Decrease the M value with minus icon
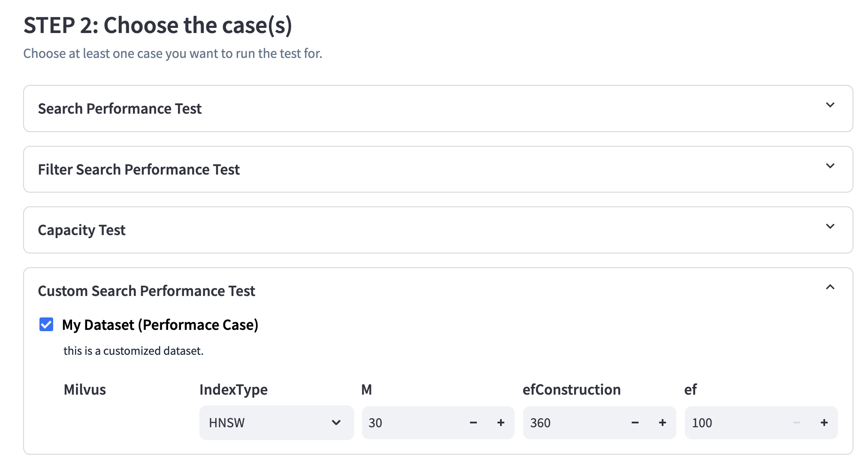The width and height of the screenshot is (868, 465). 473,423
